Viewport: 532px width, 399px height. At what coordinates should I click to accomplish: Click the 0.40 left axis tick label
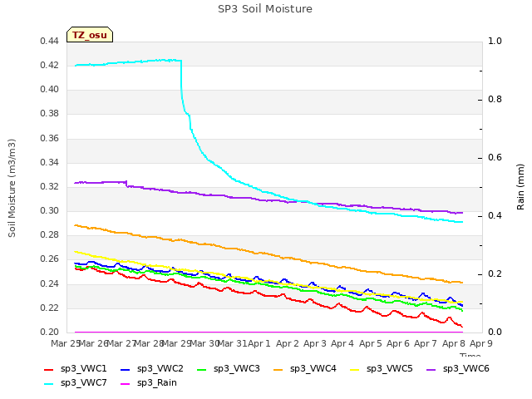point(50,90)
